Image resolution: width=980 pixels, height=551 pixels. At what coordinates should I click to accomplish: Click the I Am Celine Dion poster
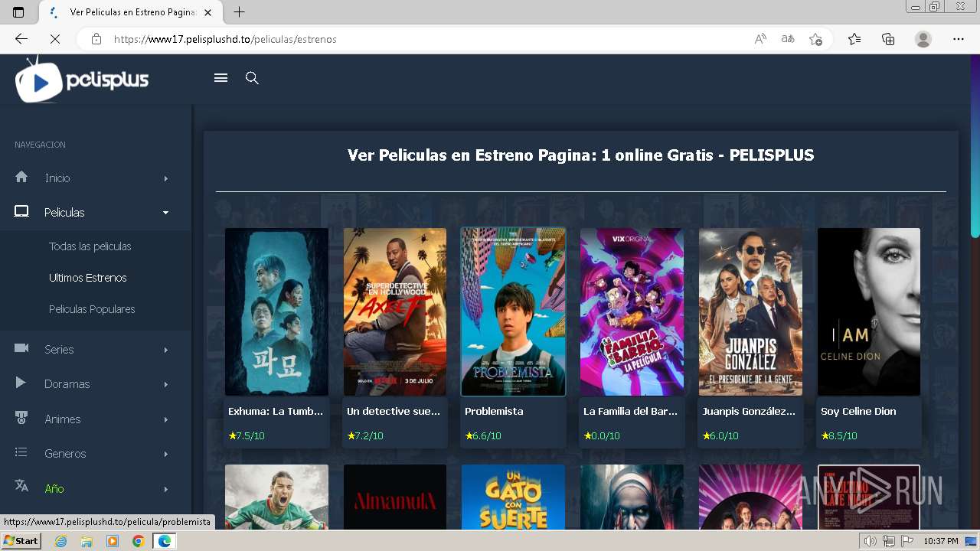pyautogui.click(x=869, y=311)
